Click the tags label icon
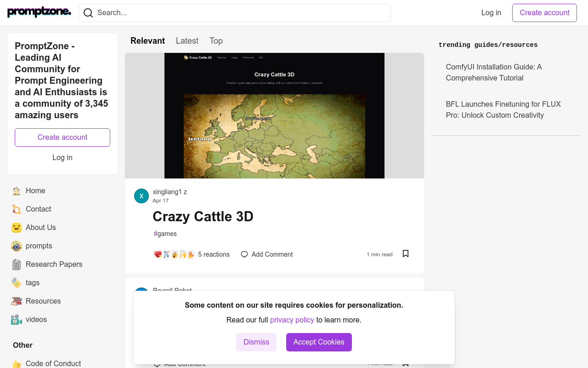 pyautogui.click(x=17, y=283)
